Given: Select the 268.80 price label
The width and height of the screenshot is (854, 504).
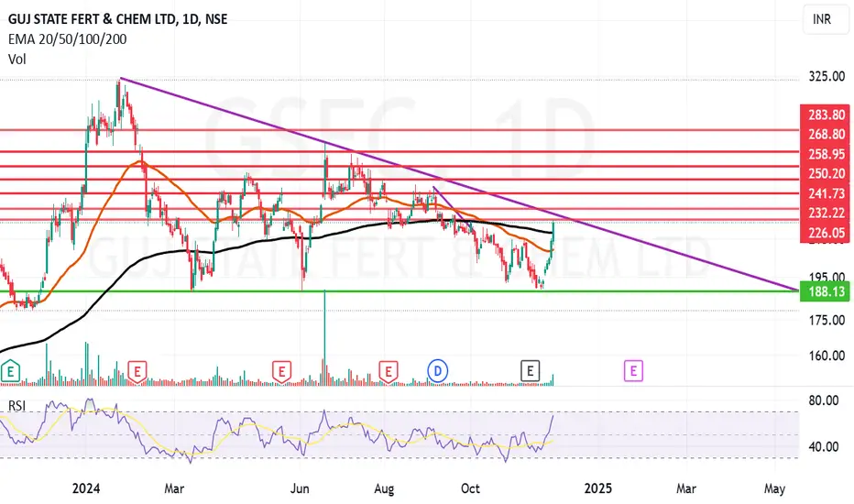Looking at the screenshot, I should pyautogui.click(x=826, y=134).
